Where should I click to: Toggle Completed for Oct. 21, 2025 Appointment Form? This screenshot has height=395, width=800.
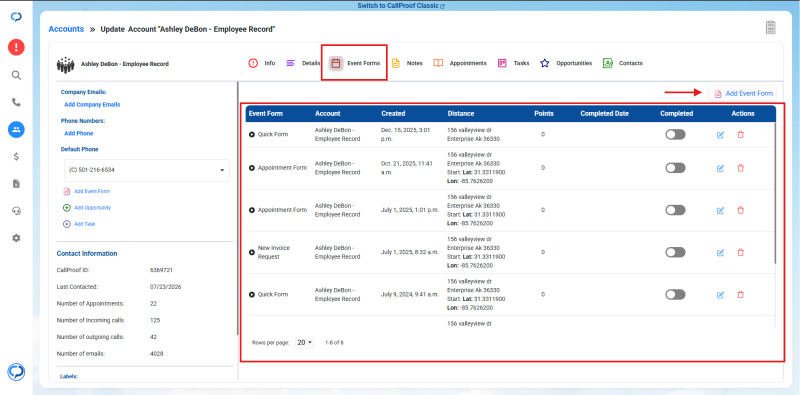pos(675,168)
